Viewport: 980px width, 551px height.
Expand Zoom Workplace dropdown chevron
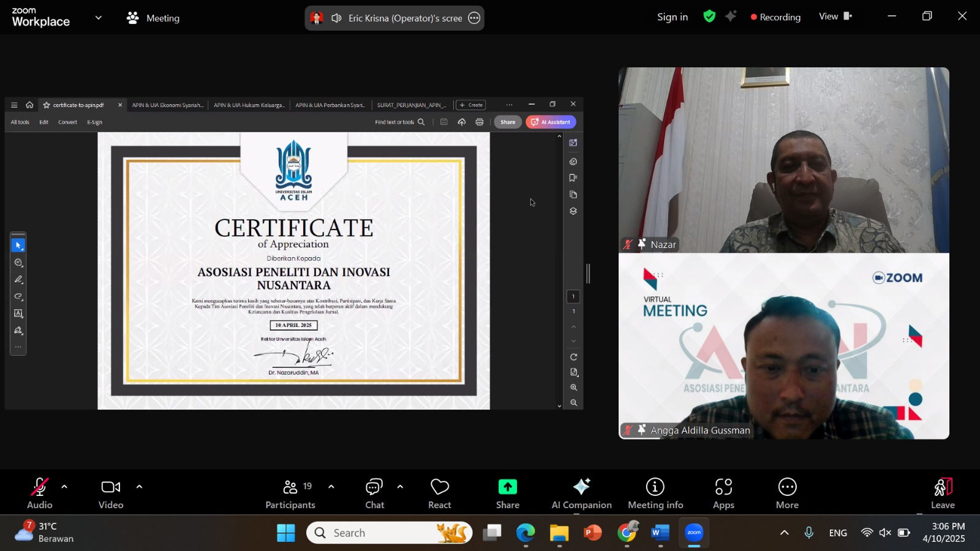(x=99, y=18)
